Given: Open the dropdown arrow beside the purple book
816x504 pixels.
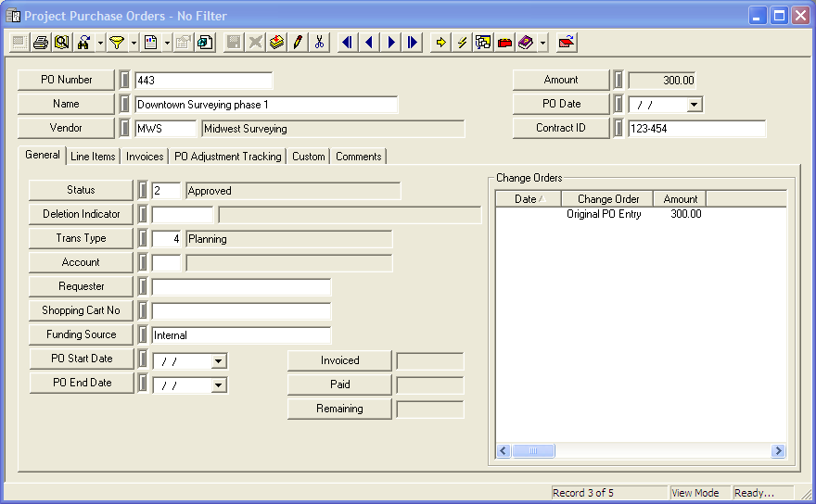Looking at the screenshot, I should (542, 43).
